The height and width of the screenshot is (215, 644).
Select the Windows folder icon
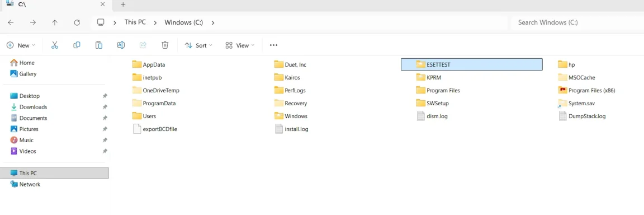point(279,116)
